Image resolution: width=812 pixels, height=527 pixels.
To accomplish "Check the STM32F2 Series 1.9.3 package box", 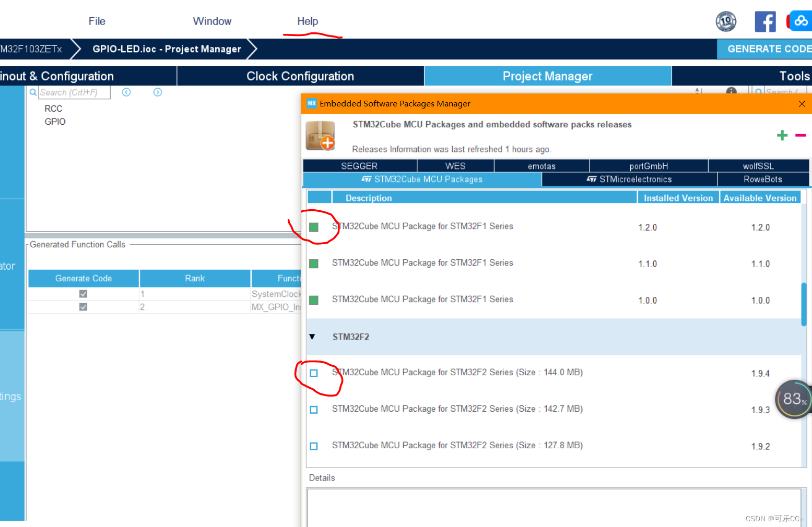I will coord(314,410).
